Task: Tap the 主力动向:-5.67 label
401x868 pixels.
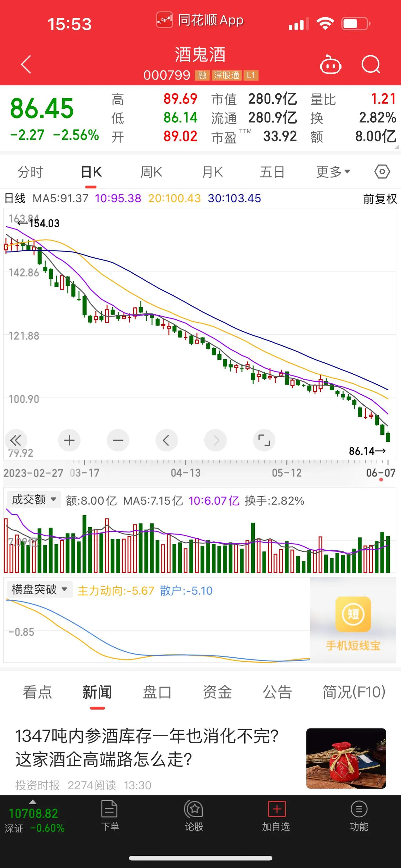Action: tap(116, 591)
